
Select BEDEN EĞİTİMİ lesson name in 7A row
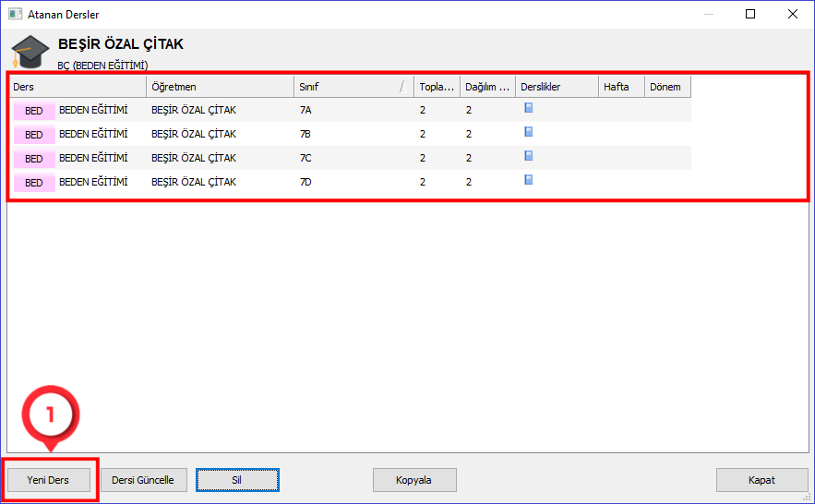(x=93, y=110)
